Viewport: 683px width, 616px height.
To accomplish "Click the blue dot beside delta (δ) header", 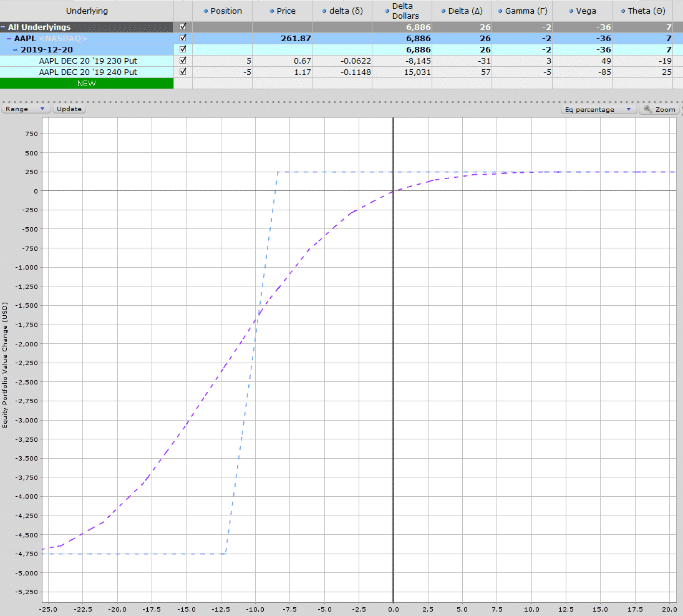I will pyautogui.click(x=324, y=11).
